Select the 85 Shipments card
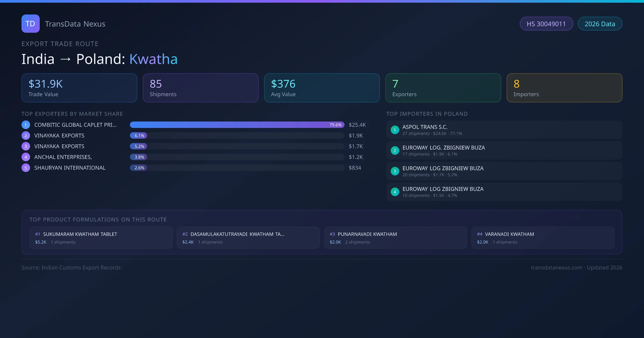Image resolution: width=644 pixels, height=338 pixels. point(200,88)
